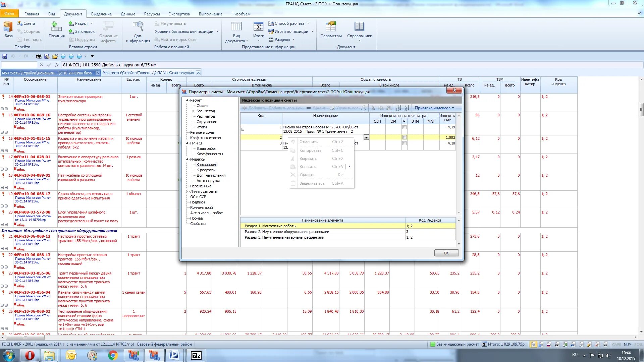Image resolution: width=644 pixels, height=362 pixels.
Task: Collapse the Расчет tree node
Action: pyautogui.click(x=187, y=100)
